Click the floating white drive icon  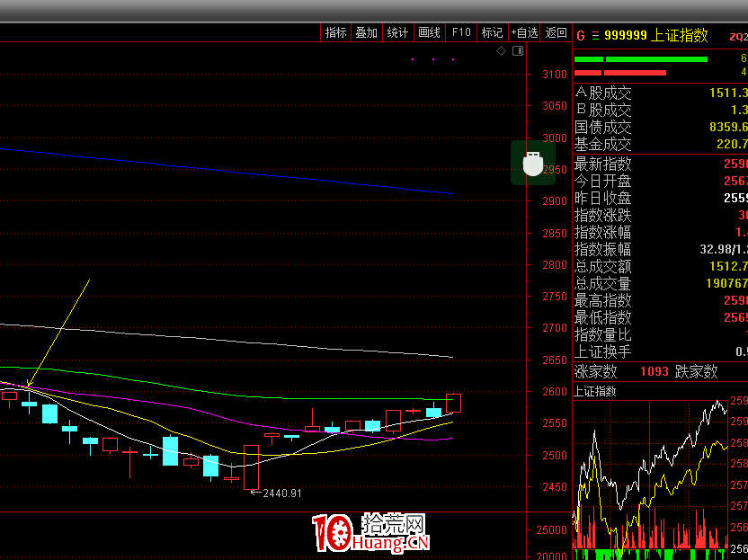[533, 164]
